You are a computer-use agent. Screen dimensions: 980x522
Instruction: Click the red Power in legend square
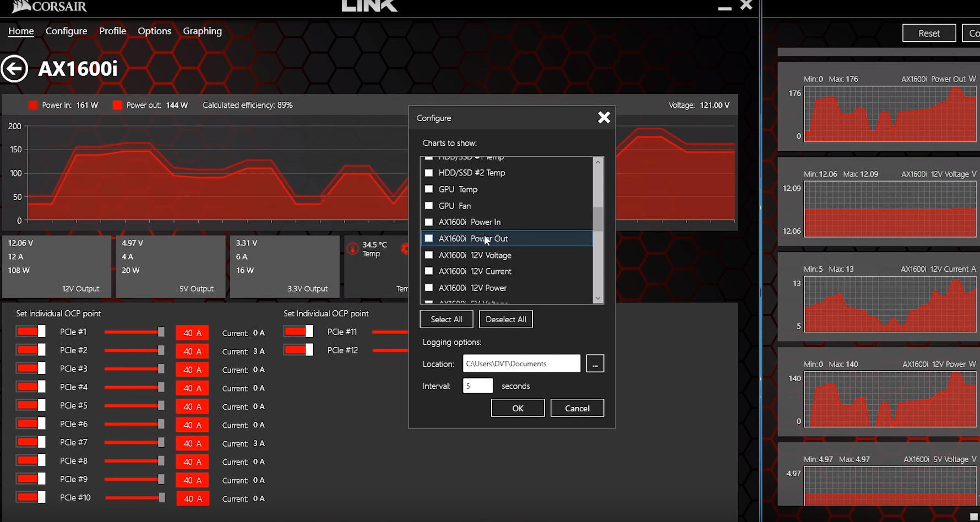(x=33, y=105)
